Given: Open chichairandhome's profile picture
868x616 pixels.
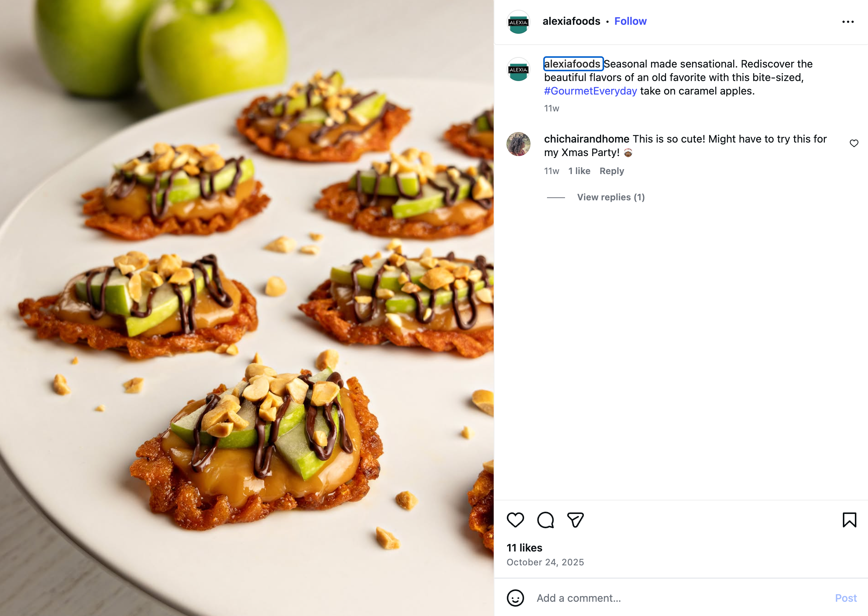Looking at the screenshot, I should (518, 144).
